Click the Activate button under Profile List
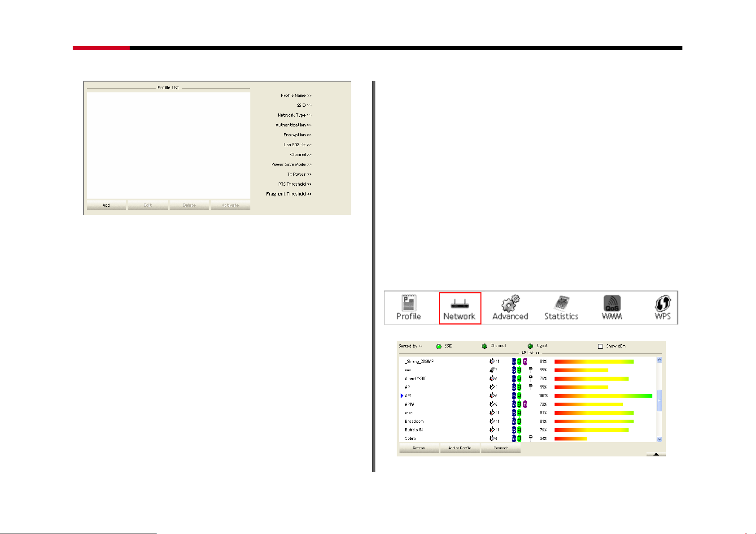The image size is (756, 534). pyautogui.click(x=231, y=205)
